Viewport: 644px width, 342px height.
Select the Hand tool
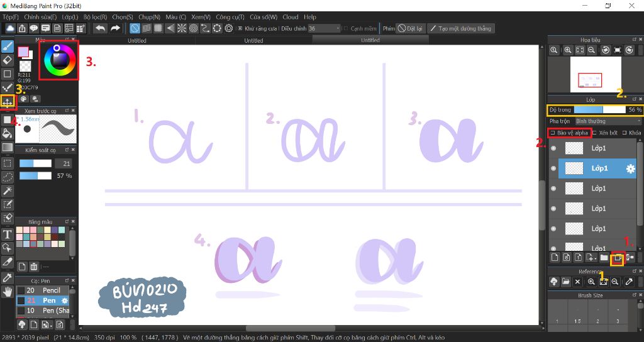[8, 292]
